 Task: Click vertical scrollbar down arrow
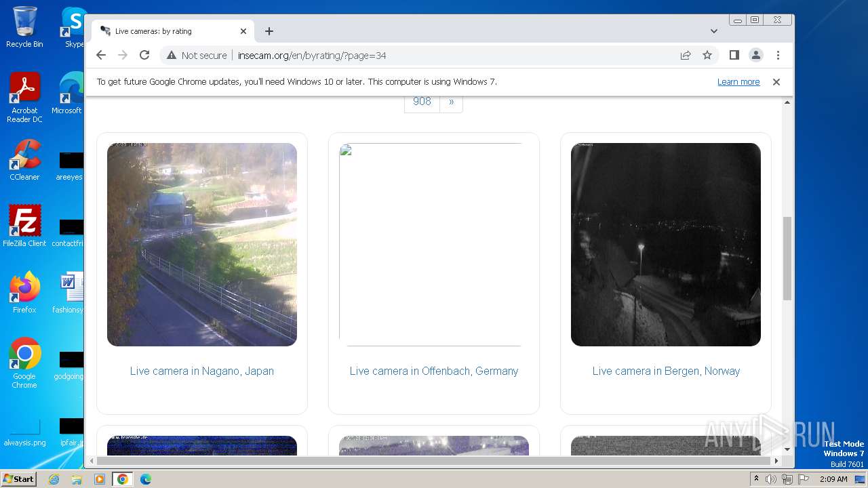click(x=787, y=449)
